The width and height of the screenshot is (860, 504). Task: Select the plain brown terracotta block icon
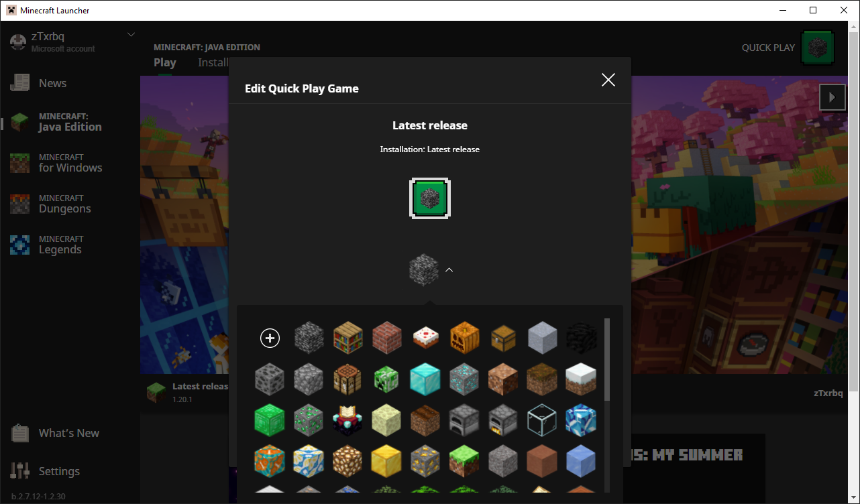pyautogui.click(x=542, y=461)
